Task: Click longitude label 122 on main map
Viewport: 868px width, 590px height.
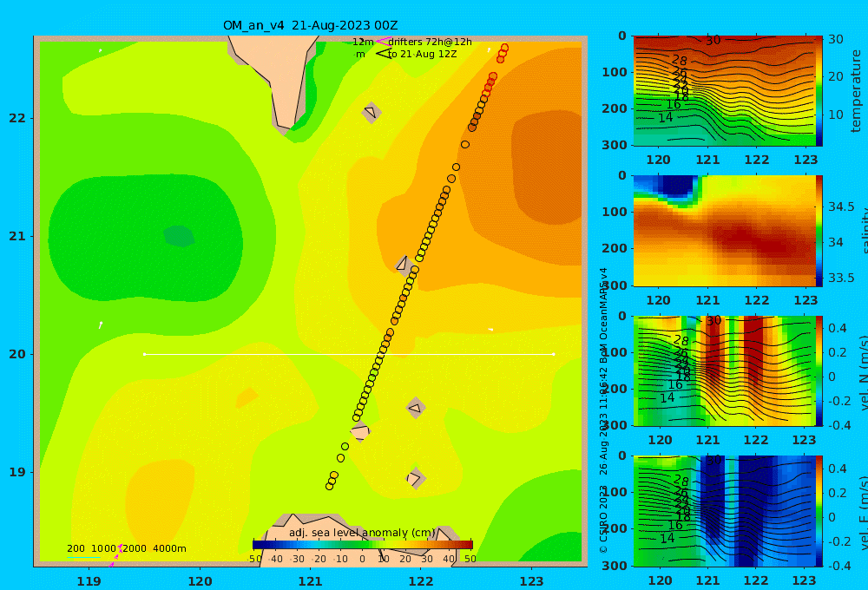Action: click(x=421, y=581)
